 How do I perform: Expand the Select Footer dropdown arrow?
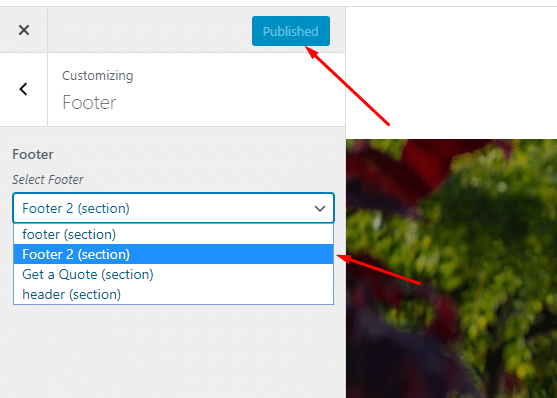point(320,209)
